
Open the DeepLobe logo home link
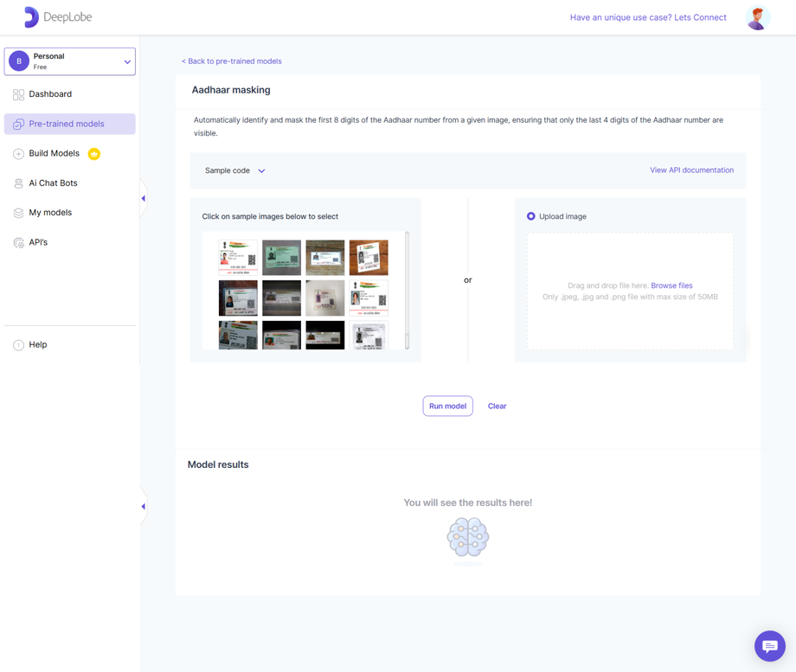[x=58, y=16]
